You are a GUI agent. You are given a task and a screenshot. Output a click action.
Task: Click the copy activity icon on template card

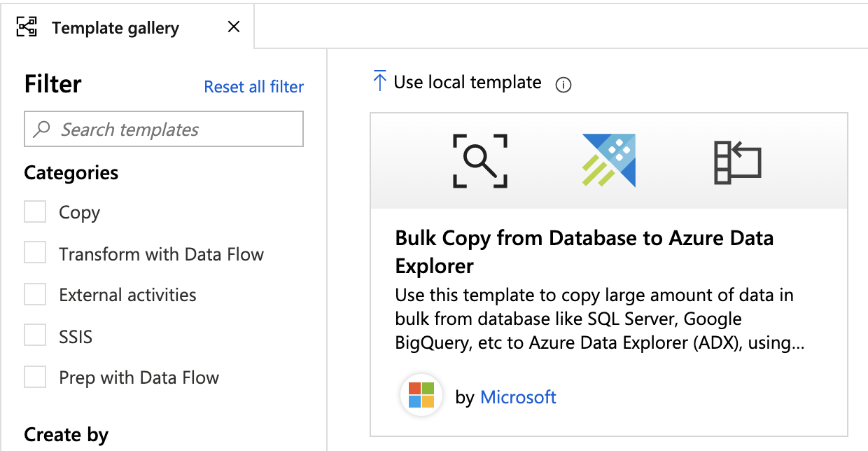click(737, 161)
